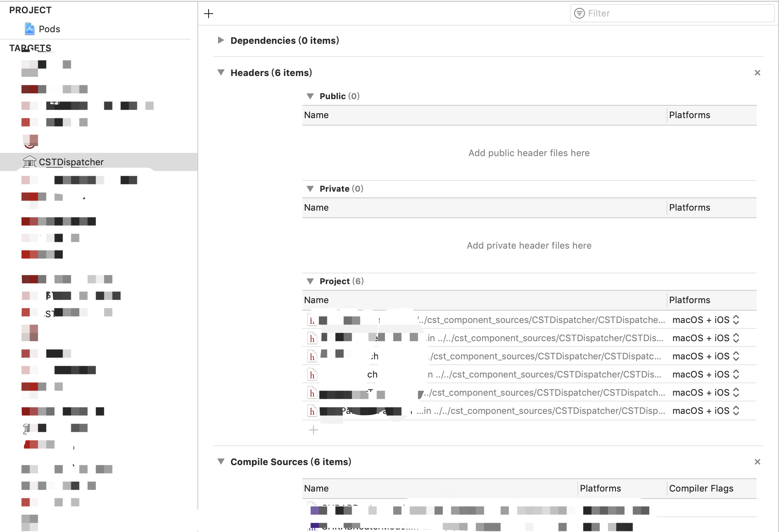Viewport: 779px width, 532px height.
Task: Click the filter icon inside the Filter field
Action: point(580,13)
